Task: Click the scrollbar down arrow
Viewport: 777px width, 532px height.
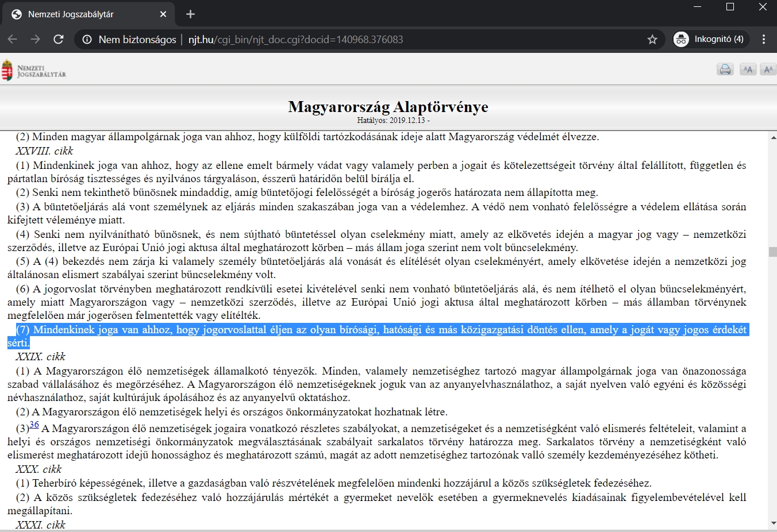Action: (773, 523)
